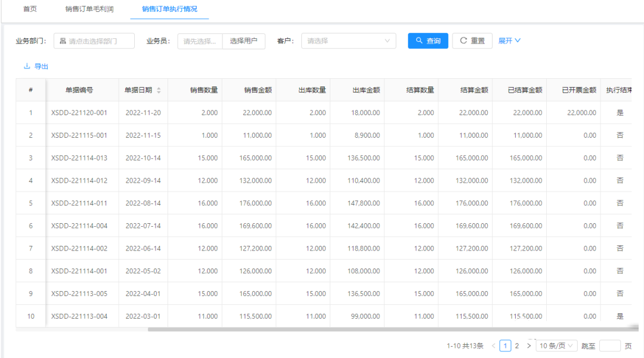This screenshot has height=358, width=644.
Task: Click the 跳至 page number input
Action: click(x=609, y=345)
